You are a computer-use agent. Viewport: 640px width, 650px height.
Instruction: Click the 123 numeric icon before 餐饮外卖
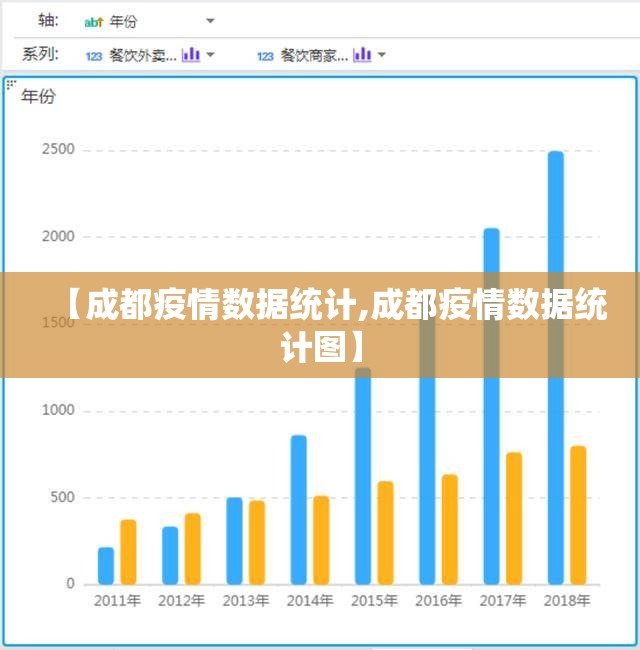tap(94, 56)
